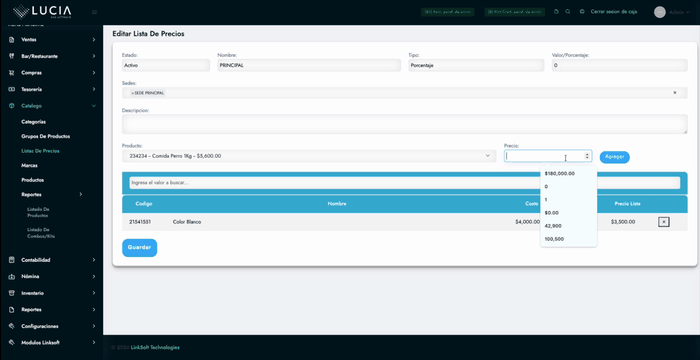The image size is (700, 360).
Task: Expand the Compras chevron
Action: pyautogui.click(x=94, y=73)
